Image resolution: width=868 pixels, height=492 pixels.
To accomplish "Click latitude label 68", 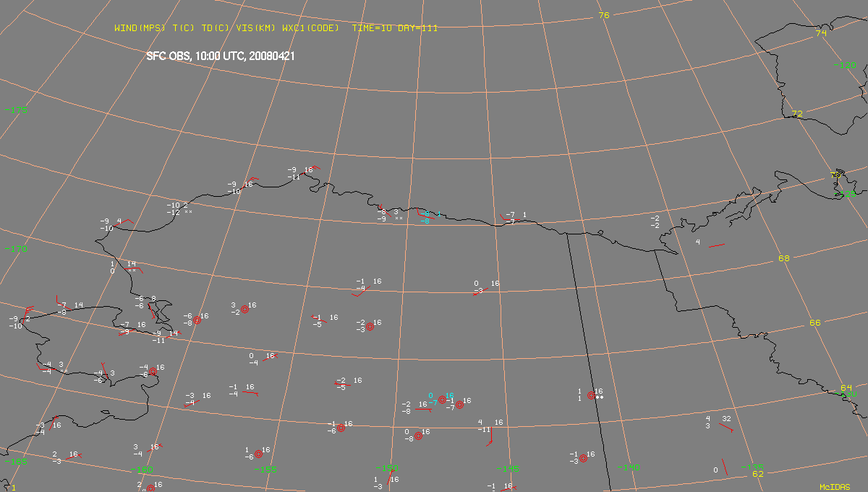I will click(784, 258).
